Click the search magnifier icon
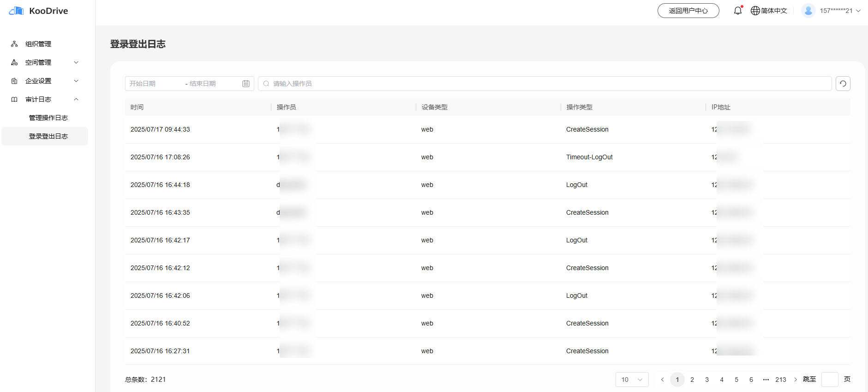 (266, 84)
